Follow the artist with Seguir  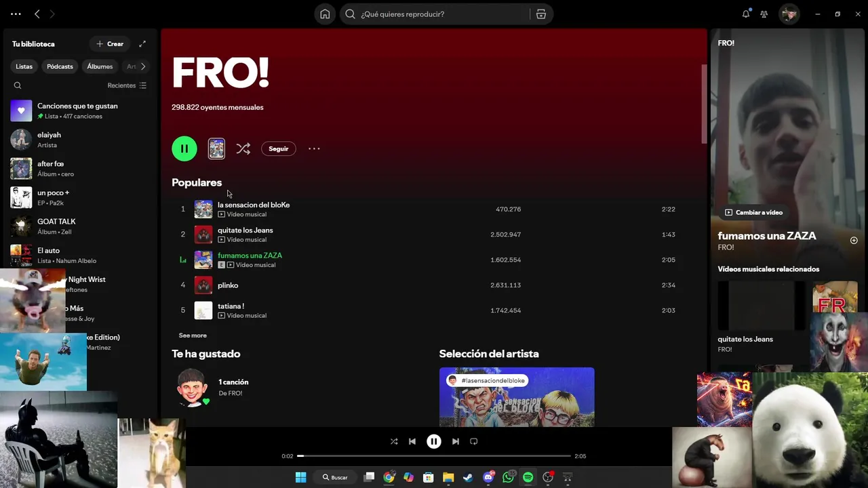pyautogui.click(x=278, y=148)
